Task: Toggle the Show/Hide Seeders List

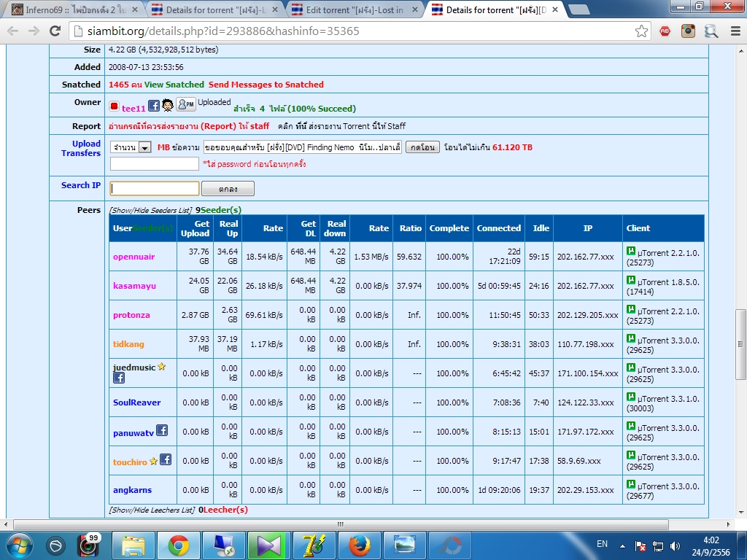Action: (x=150, y=210)
